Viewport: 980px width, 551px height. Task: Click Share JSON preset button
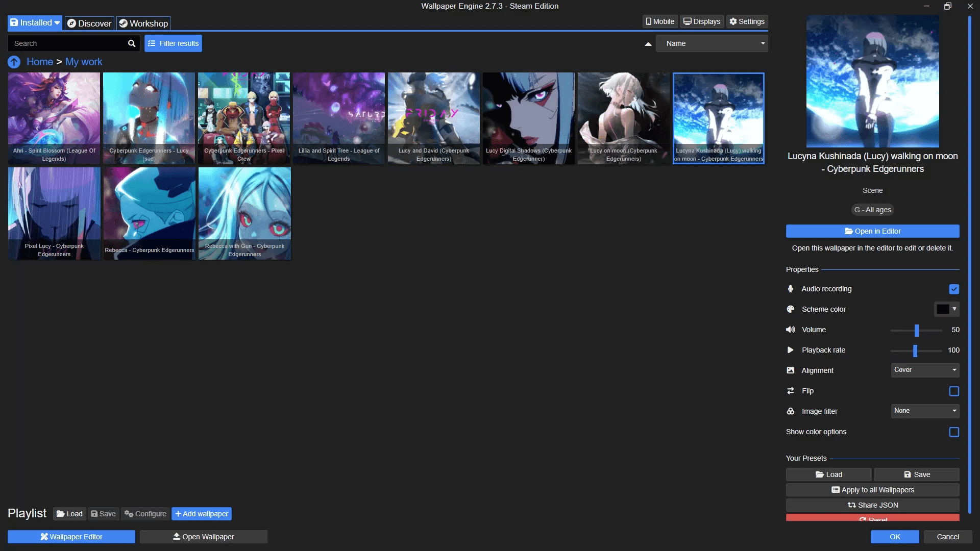872,505
